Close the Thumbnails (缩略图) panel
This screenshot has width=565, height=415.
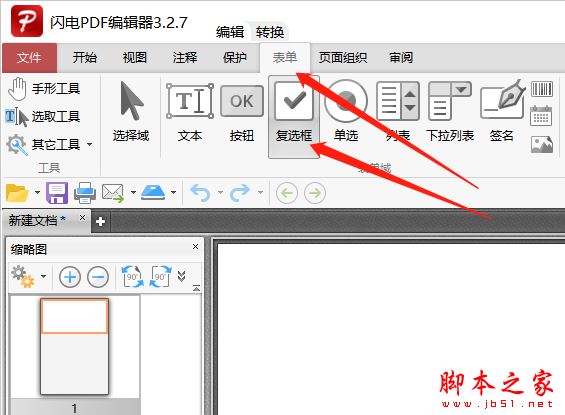195,246
